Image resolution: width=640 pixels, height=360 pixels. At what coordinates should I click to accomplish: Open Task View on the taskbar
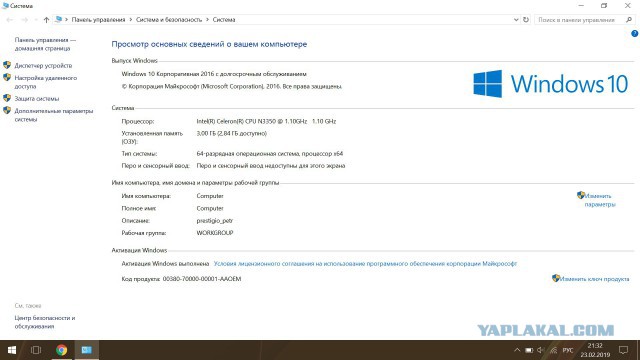36,350
